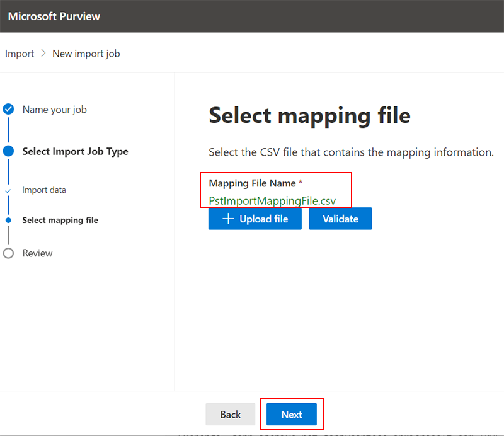Click the breadcrumb chevron separator after Import

(43, 54)
